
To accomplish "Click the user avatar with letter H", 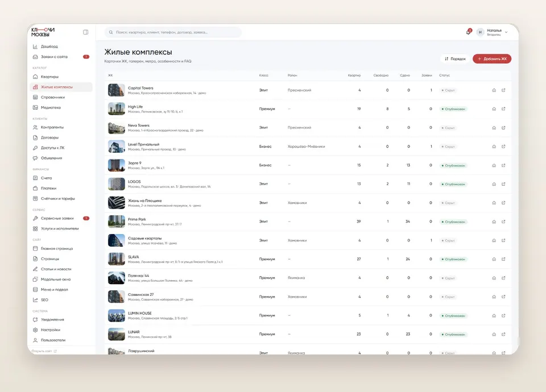I will [480, 32].
